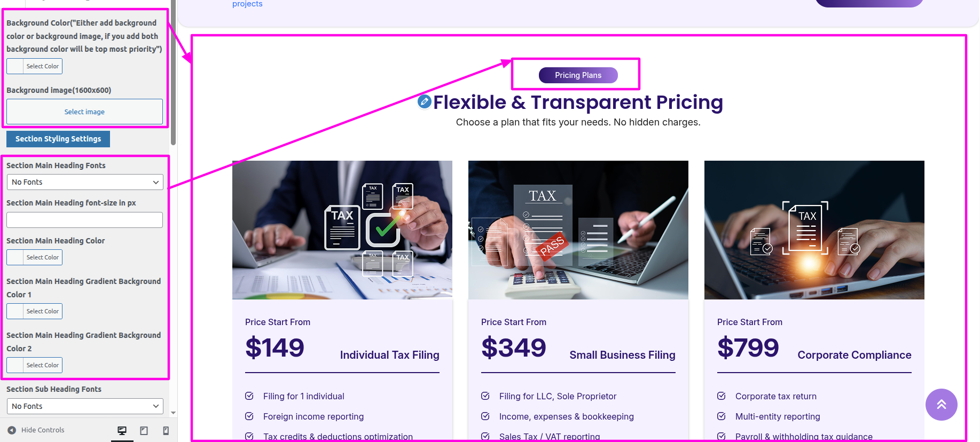Open Section Main Heading Color picker
Image resolution: width=980 pixels, height=442 pixels.
click(x=35, y=257)
